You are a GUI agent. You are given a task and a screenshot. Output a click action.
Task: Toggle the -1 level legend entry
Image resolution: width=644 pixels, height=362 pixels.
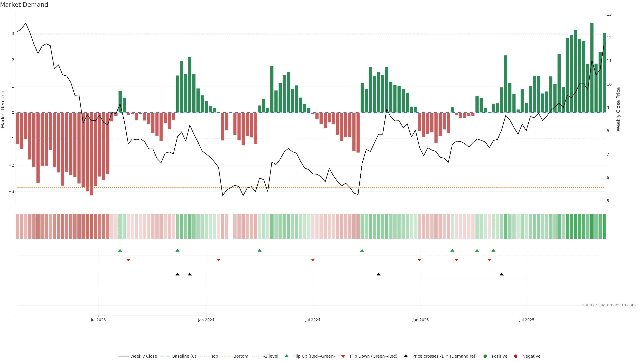271,356
